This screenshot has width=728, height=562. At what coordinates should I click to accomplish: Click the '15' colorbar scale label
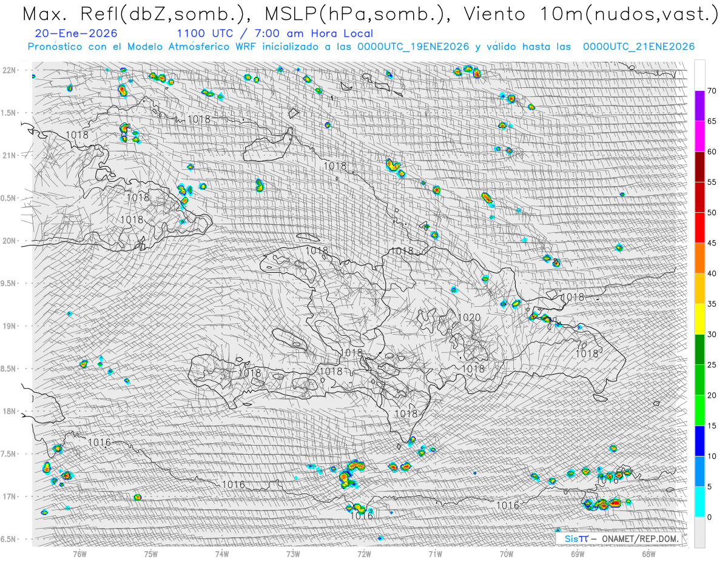pos(712,426)
